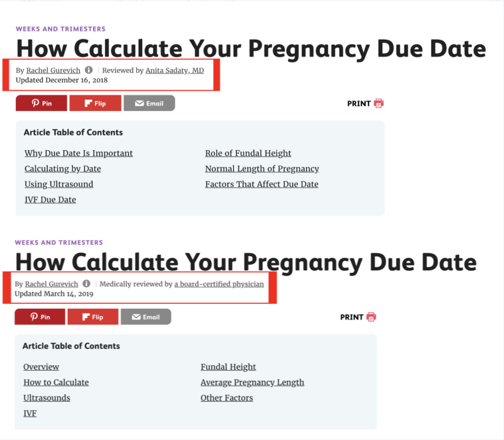Go to the Why Due Date Is Important section

pyautogui.click(x=79, y=153)
